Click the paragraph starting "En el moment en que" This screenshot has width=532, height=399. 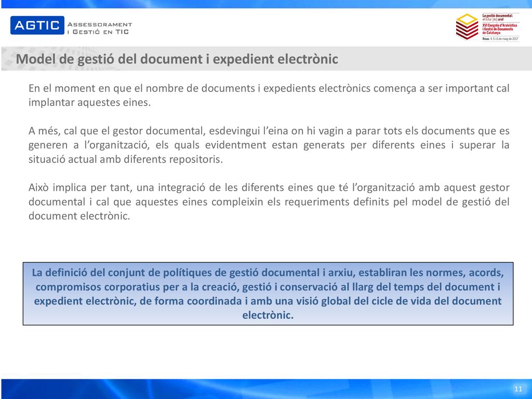point(269,96)
